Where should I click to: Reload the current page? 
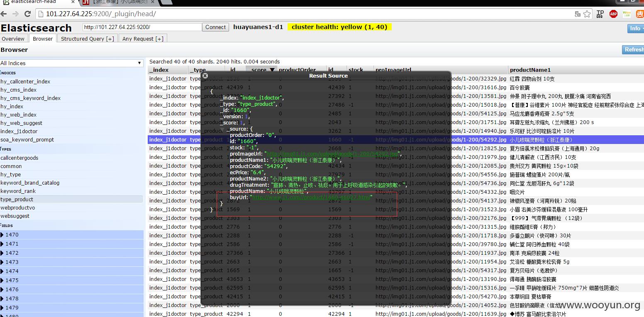pos(28,14)
